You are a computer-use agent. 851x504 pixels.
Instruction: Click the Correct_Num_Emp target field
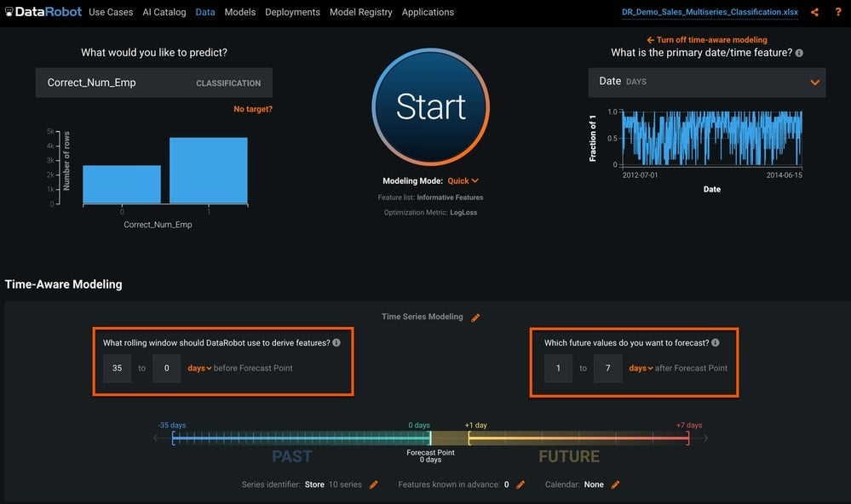pos(154,83)
